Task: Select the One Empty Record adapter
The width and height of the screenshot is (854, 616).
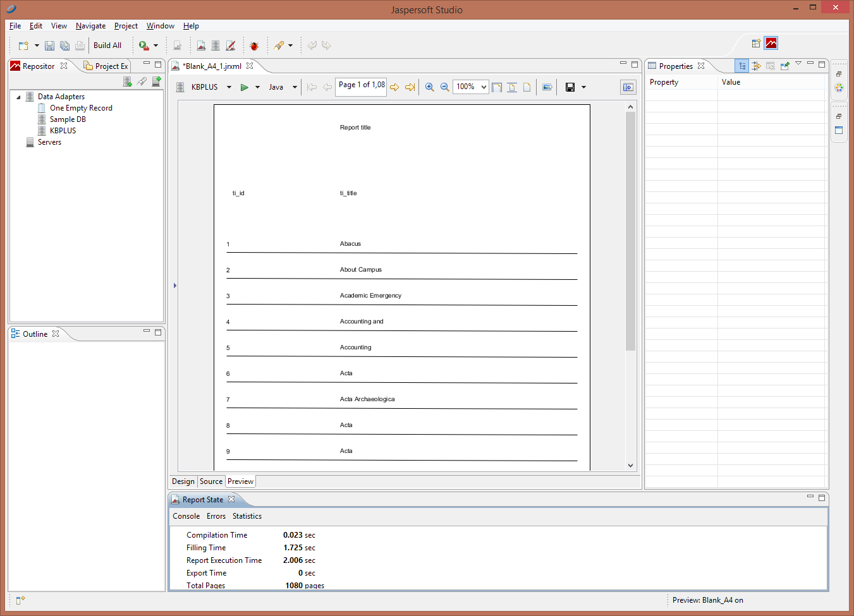Action: pos(81,108)
